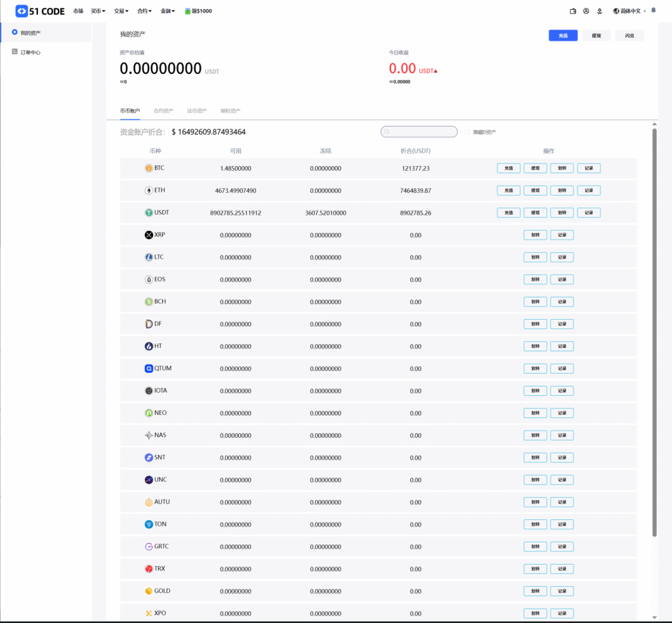The width and height of the screenshot is (672, 623).
Task: Click the asset search input field
Action: 419,132
